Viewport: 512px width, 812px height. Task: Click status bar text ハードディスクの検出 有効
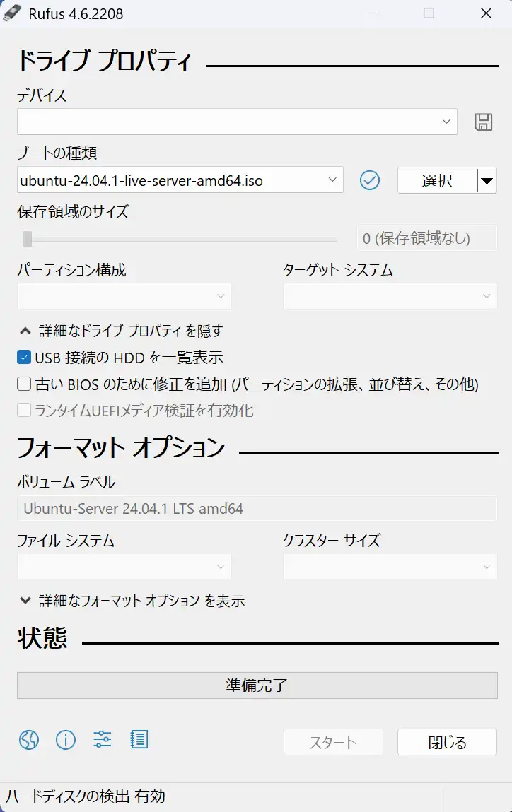pos(86,796)
